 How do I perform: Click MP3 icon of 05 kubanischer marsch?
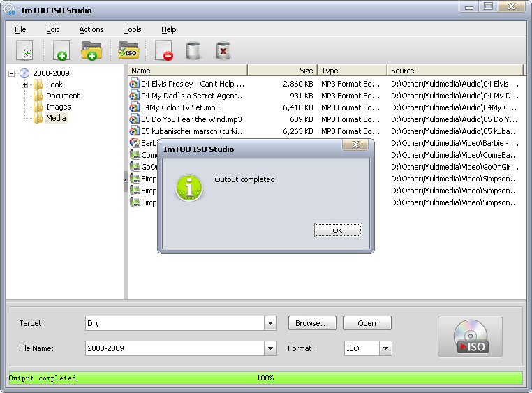(x=135, y=131)
